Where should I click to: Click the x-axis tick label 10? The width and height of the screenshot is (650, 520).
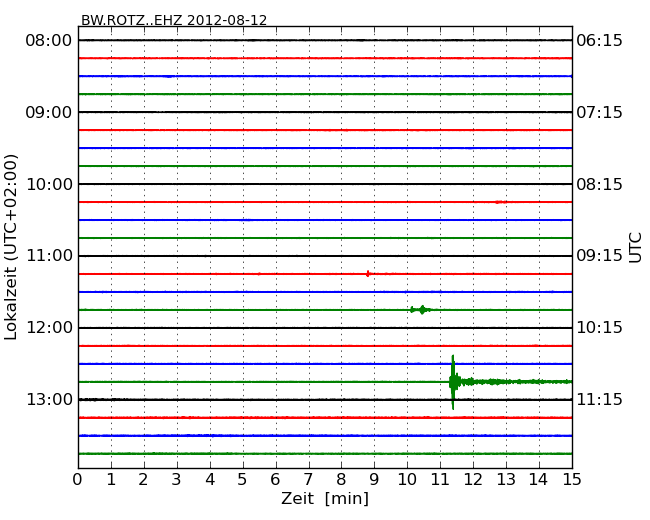(407, 479)
